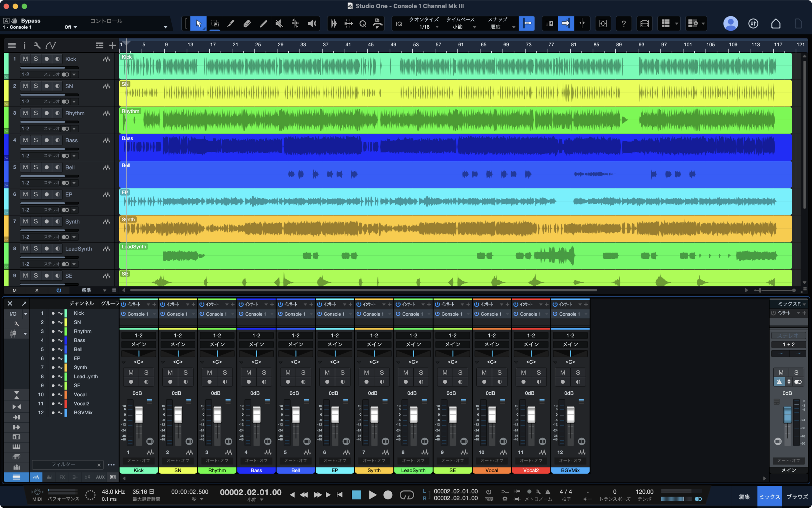Open the control parameter dropdown
The width and height of the screenshot is (812, 508).
[166, 27]
